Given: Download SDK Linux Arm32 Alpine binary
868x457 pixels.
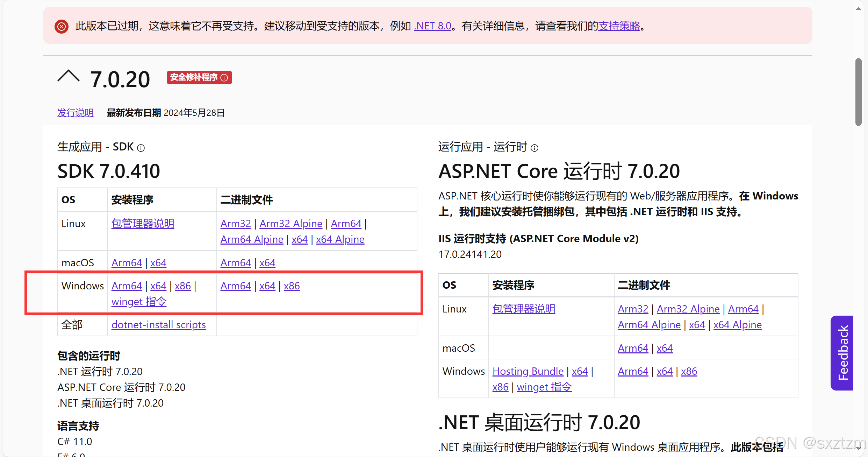Looking at the screenshot, I should pyautogui.click(x=291, y=223).
